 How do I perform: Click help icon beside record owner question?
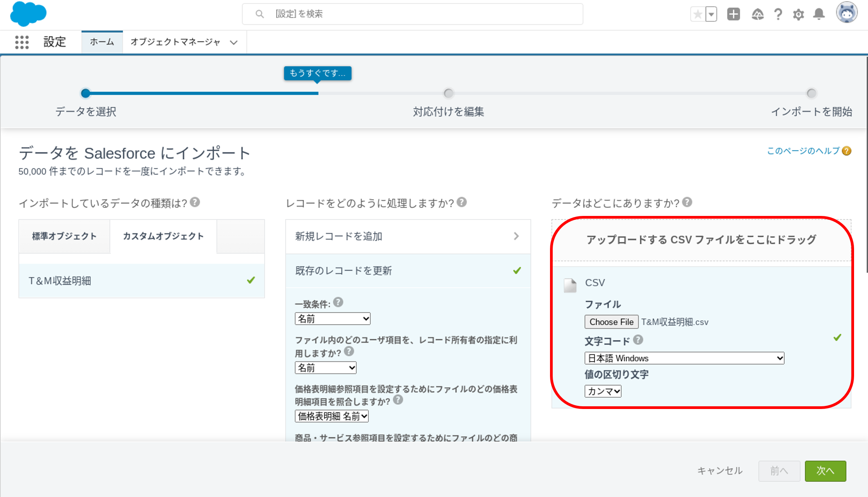[349, 351]
